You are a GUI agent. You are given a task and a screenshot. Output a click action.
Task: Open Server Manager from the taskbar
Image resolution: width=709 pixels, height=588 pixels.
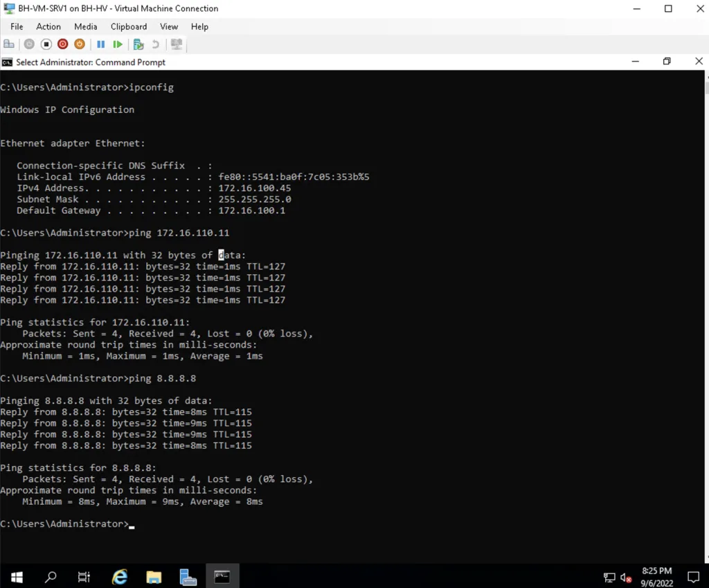(x=188, y=577)
